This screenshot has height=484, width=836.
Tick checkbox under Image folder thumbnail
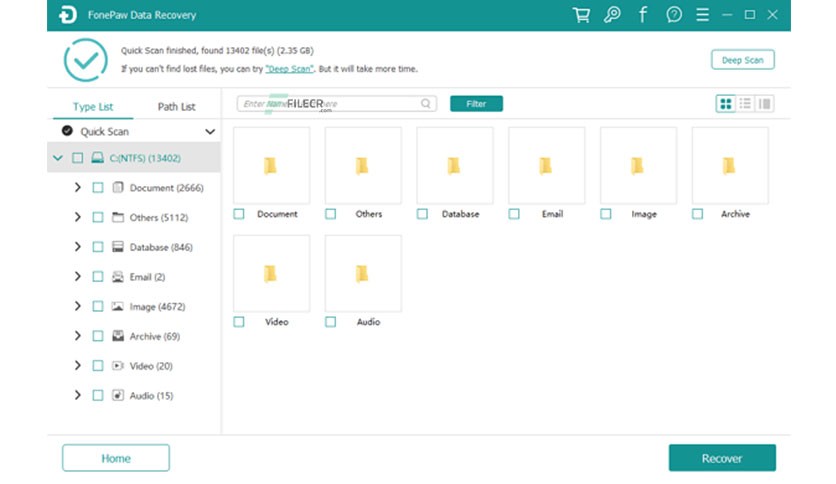click(606, 214)
